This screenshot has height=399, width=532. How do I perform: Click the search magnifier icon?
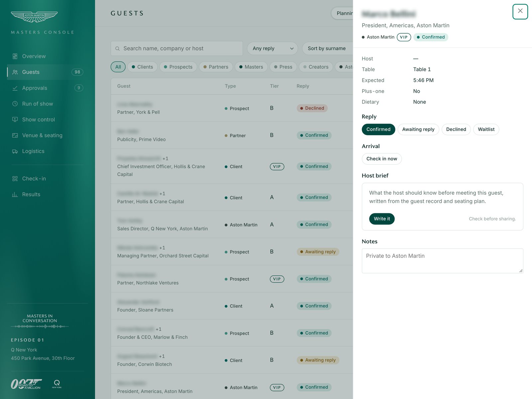[117, 49]
